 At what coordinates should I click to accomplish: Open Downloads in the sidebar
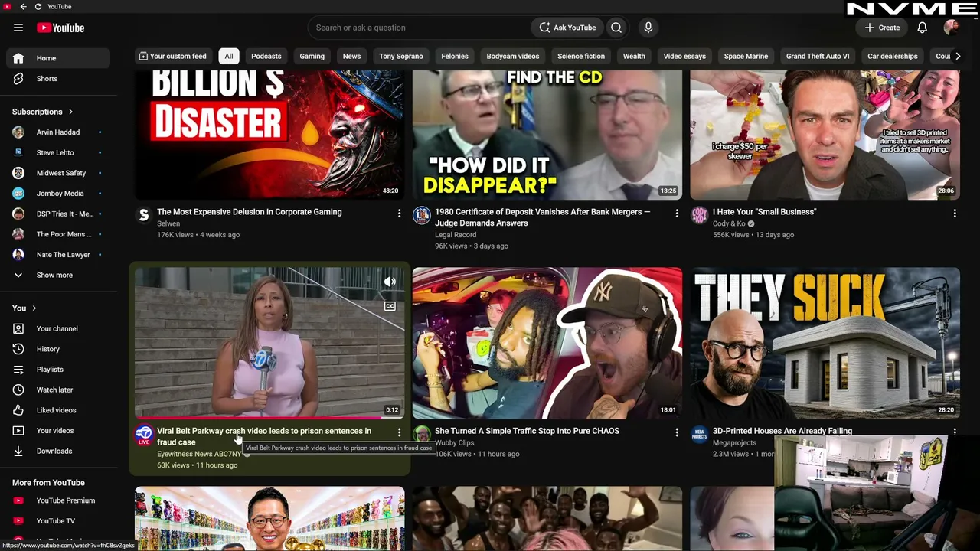click(x=58, y=452)
